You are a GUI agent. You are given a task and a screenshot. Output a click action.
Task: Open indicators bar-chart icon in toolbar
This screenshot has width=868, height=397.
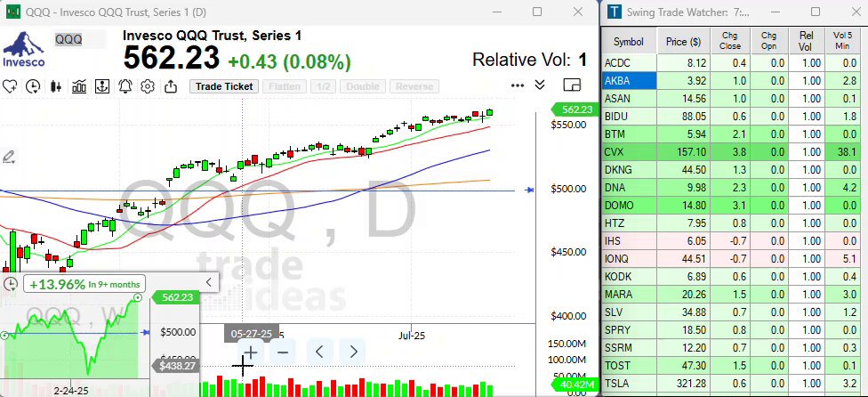[78, 86]
